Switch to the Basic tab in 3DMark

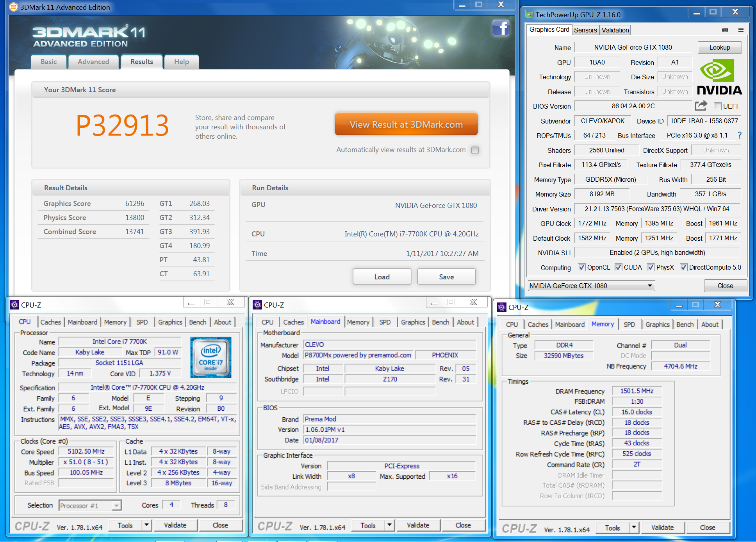tap(49, 62)
